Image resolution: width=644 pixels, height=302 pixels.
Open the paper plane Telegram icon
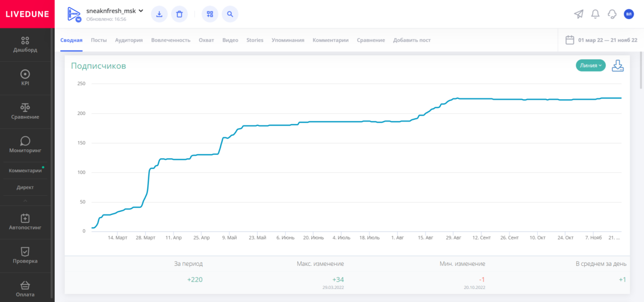tap(579, 14)
